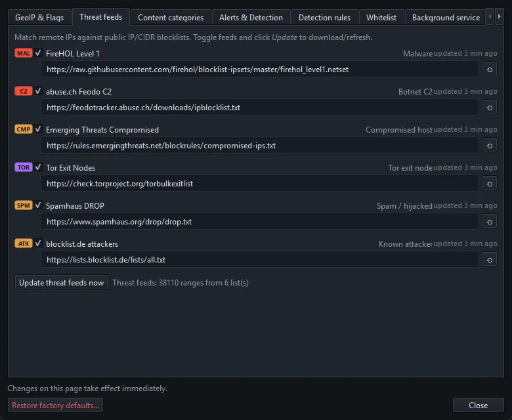Switch to Background service tab

(446, 17)
